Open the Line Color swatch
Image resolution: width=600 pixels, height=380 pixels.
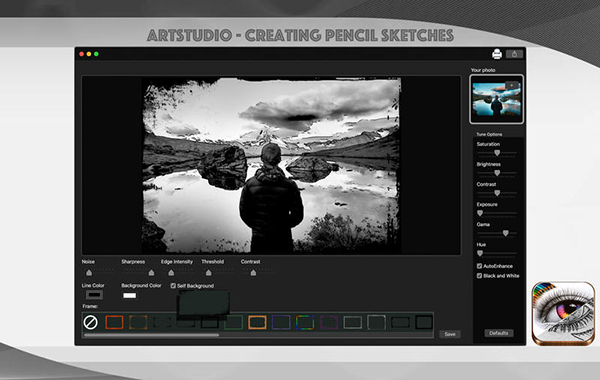[94, 295]
